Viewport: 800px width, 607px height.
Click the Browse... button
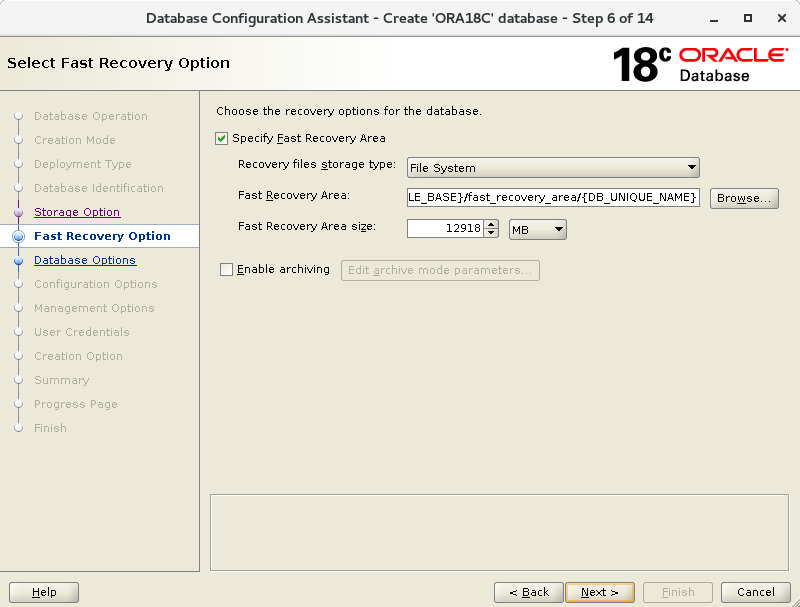coord(744,198)
